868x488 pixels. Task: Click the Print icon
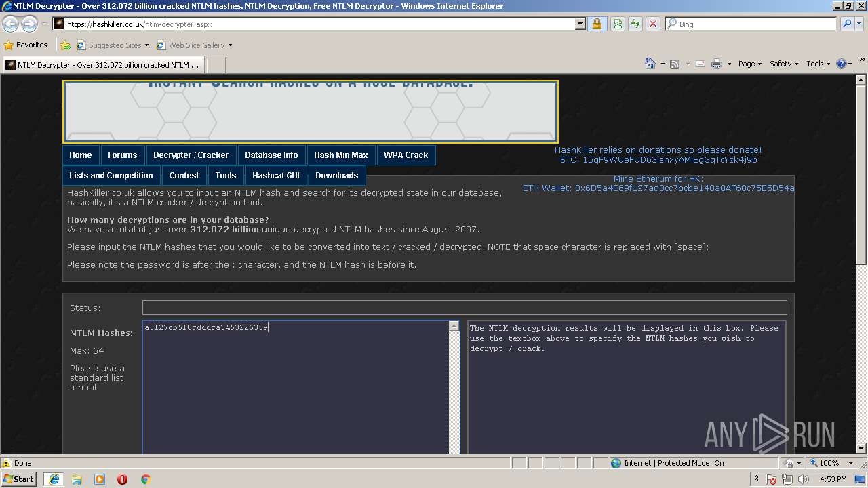717,64
